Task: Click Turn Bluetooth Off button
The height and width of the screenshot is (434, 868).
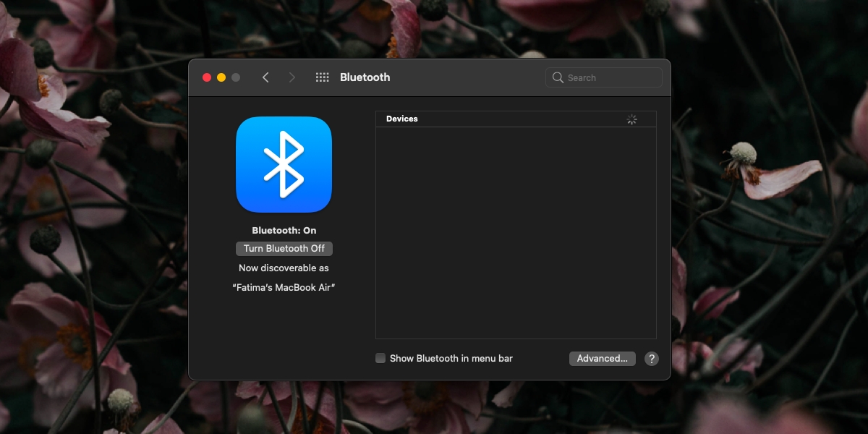Action: point(284,248)
